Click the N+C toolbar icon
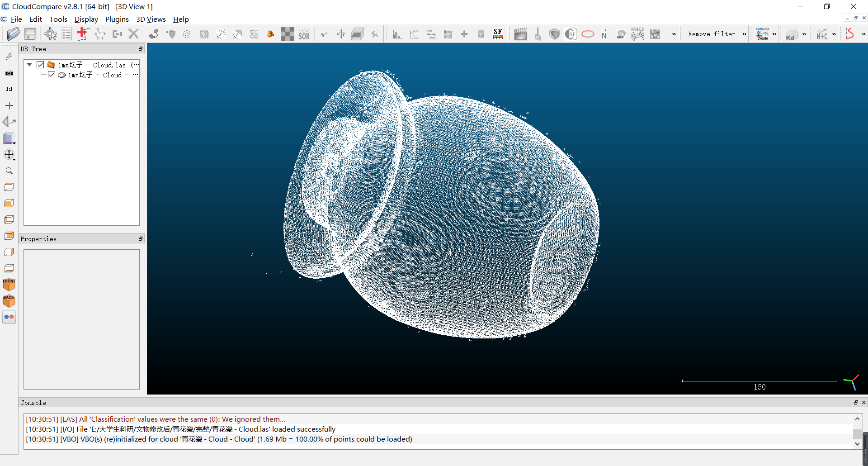 tap(822, 34)
